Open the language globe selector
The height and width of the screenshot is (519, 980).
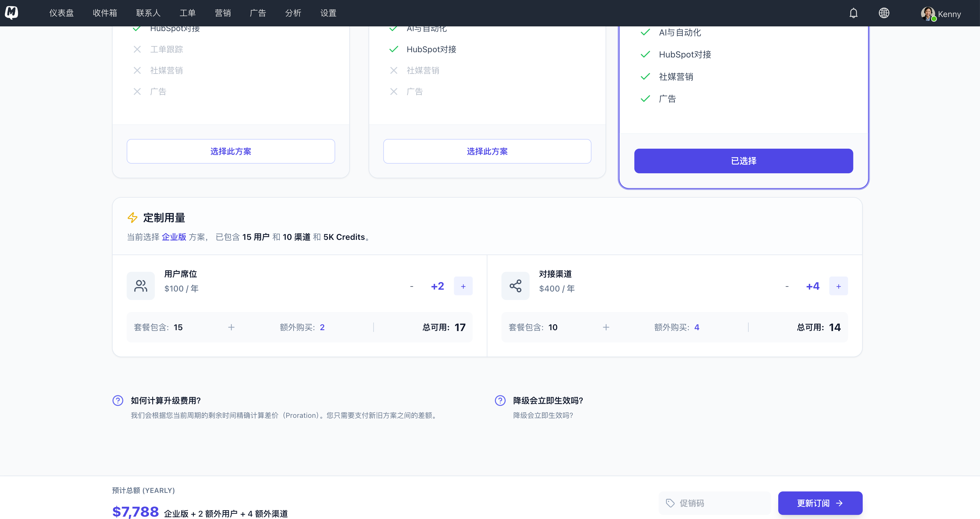884,13
